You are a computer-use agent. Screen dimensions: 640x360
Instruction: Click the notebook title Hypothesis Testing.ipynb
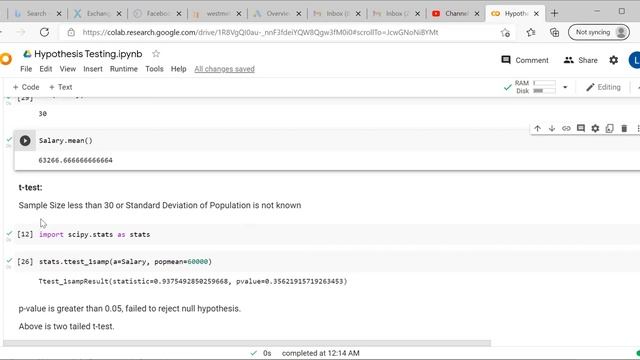coord(88,54)
